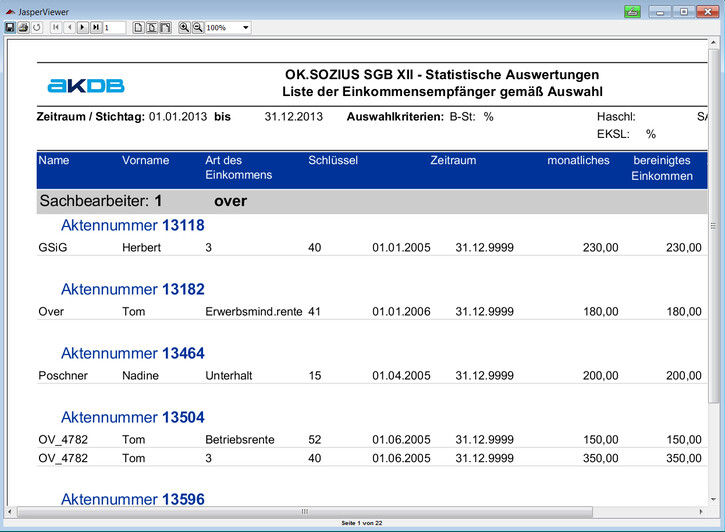Toggle Fit width view

click(x=165, y=28)
